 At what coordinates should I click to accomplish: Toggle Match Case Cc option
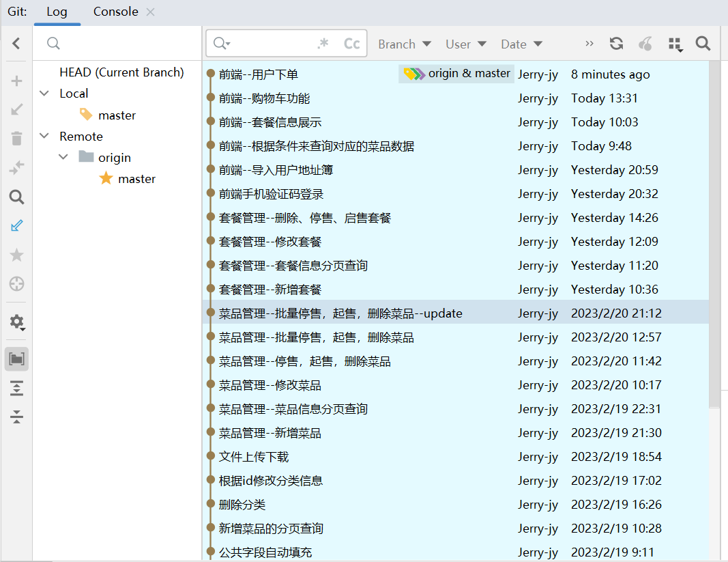351,44
